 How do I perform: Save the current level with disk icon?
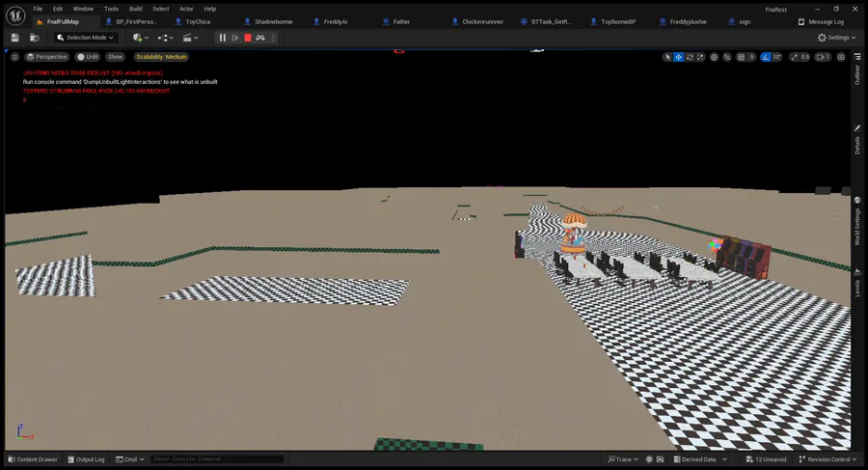(x=14, y=38)
